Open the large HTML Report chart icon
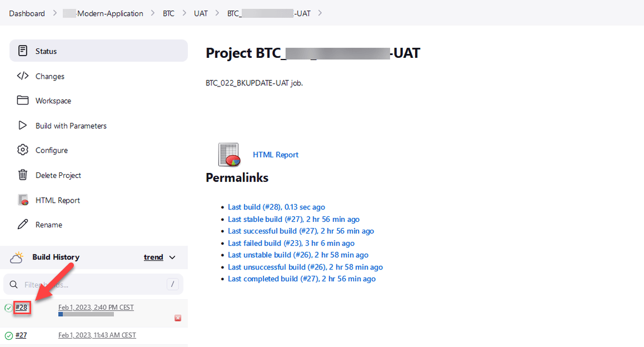The image size is (644, 347). click(229, 155)
